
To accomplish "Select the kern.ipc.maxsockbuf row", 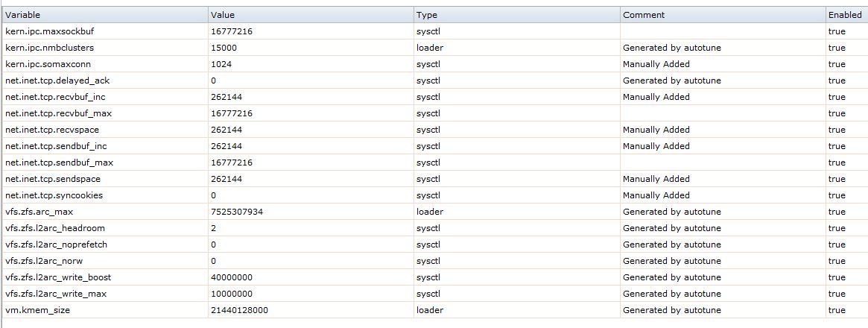I will pyautogui.click(x=435, y=31).
